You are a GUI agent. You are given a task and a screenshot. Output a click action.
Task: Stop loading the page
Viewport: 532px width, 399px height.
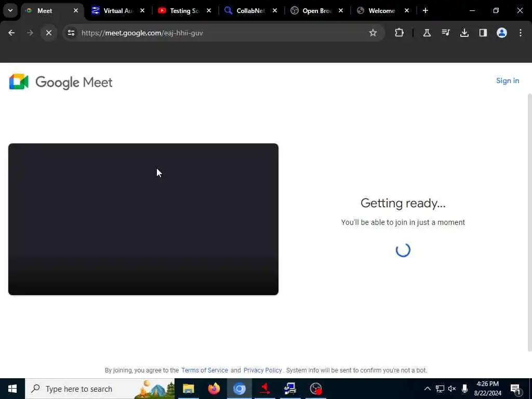pyautogui.click(x=49, y=33)
